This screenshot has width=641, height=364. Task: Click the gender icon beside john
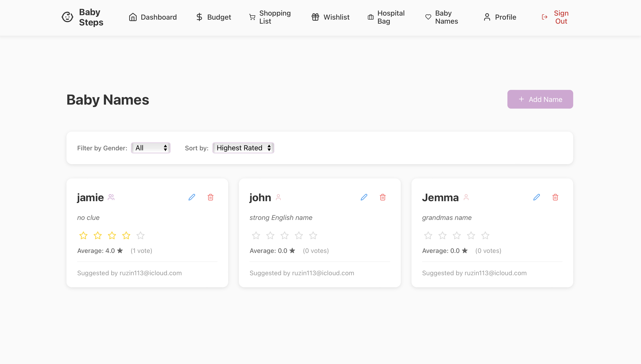(x=278, y=197)
